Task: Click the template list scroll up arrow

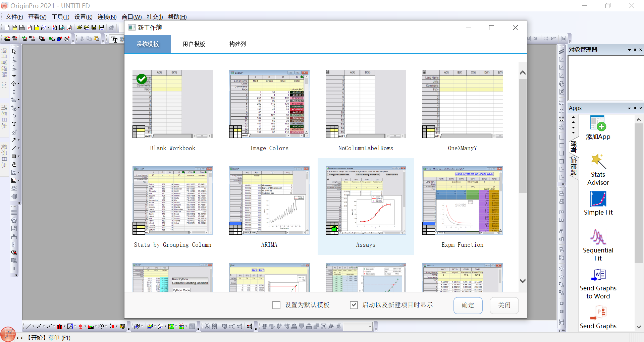Action: pos(523,73)
